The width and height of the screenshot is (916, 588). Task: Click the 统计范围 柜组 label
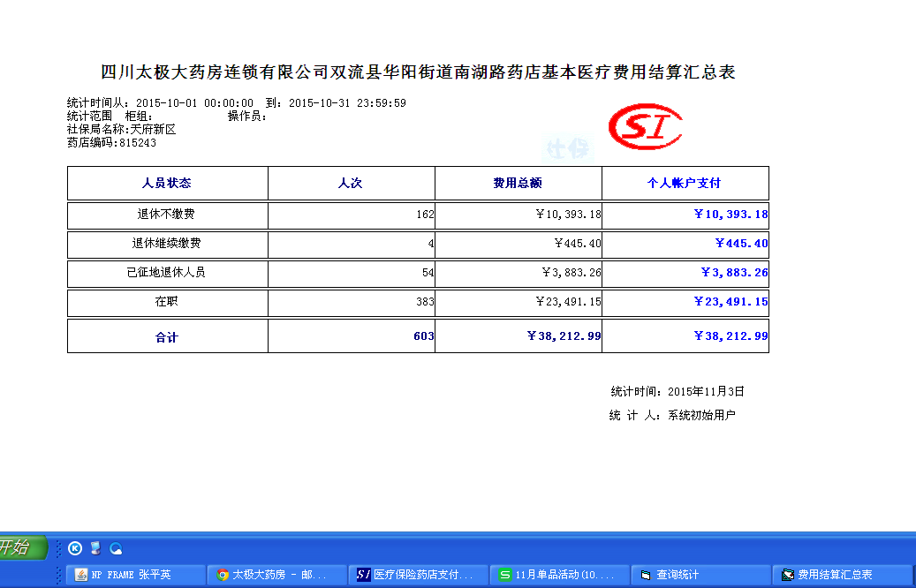(x=110, y=117)
